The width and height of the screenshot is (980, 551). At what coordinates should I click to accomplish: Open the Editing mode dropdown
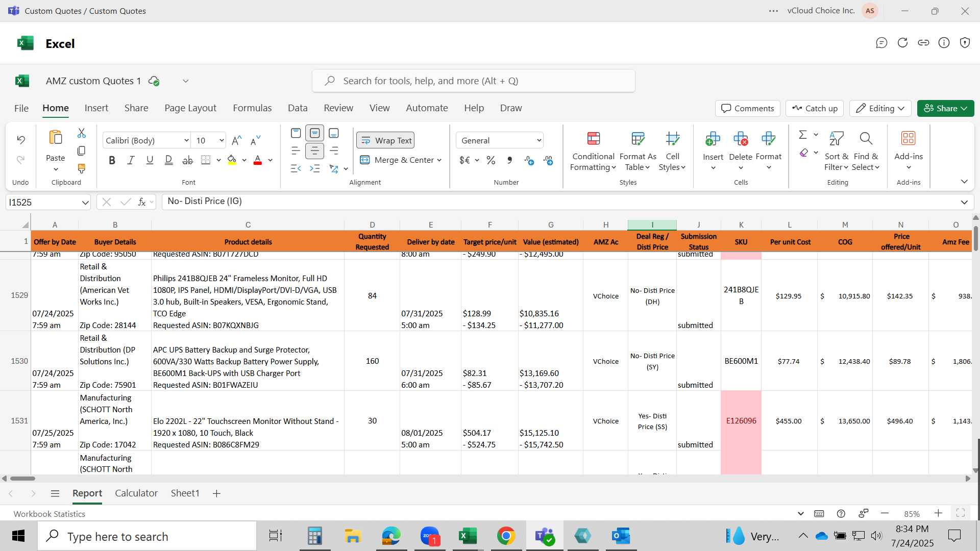tap(880, 108)
